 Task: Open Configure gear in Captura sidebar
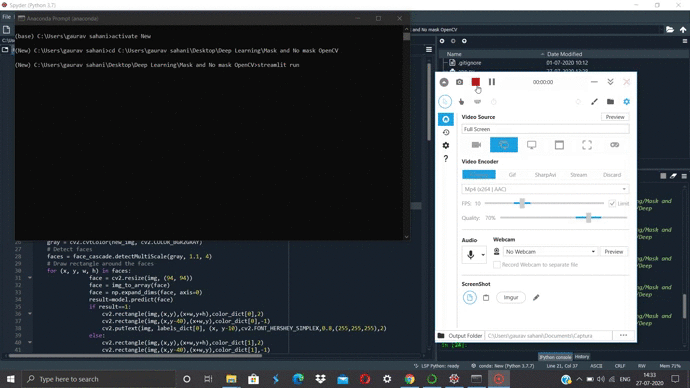[x=446, y=145]
